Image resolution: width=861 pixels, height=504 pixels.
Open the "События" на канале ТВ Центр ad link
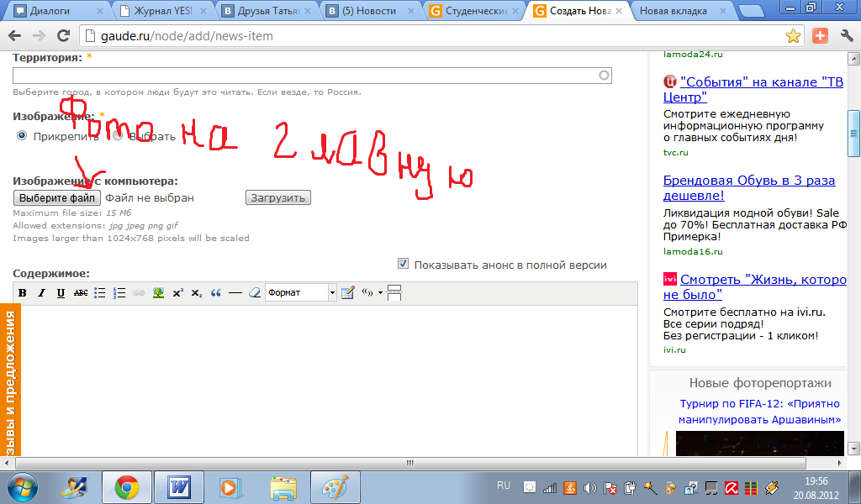point(753,89)
